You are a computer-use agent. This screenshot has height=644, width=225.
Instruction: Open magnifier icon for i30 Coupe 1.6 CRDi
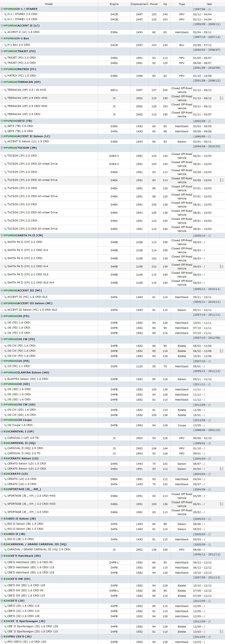(x=5, y=425)
